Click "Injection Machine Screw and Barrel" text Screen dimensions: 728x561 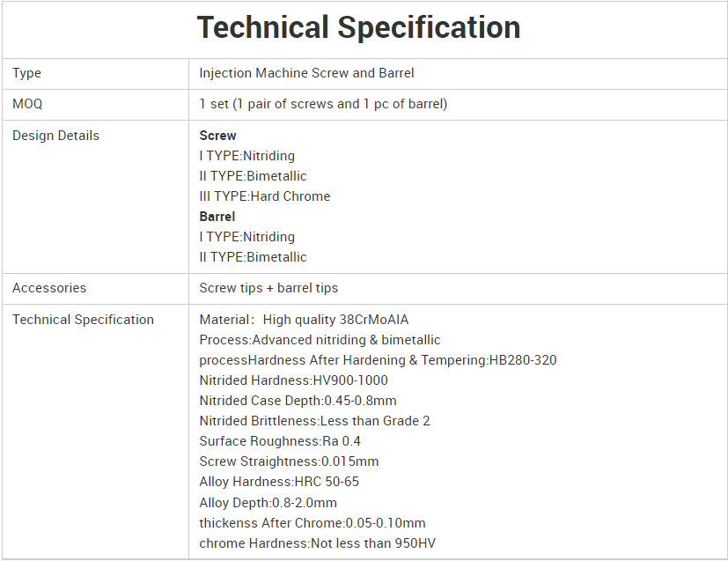306,73
